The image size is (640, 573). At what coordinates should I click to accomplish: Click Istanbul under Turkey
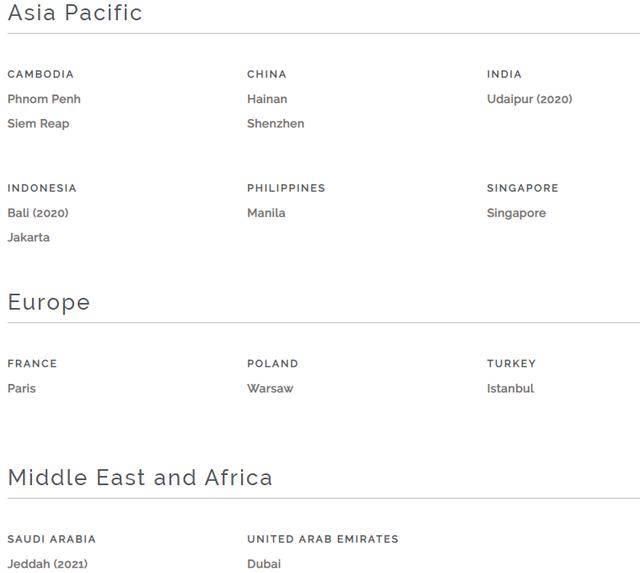click(510, 389)
